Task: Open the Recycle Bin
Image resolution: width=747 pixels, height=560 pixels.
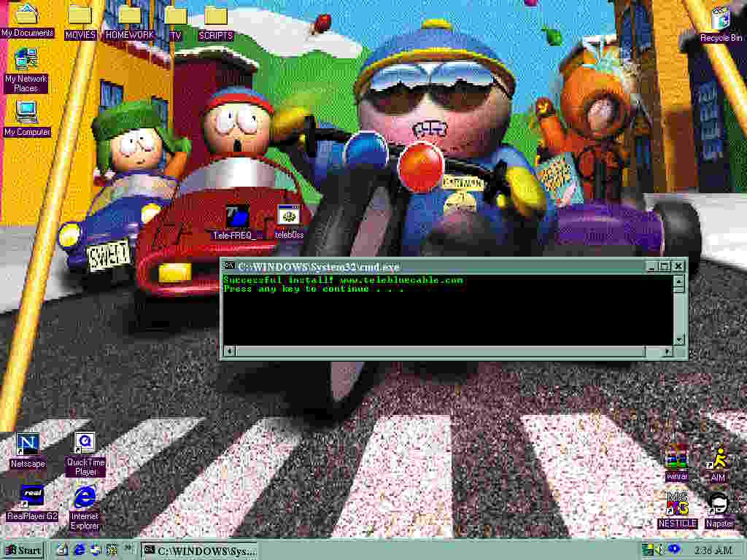Action: (720, 19)
